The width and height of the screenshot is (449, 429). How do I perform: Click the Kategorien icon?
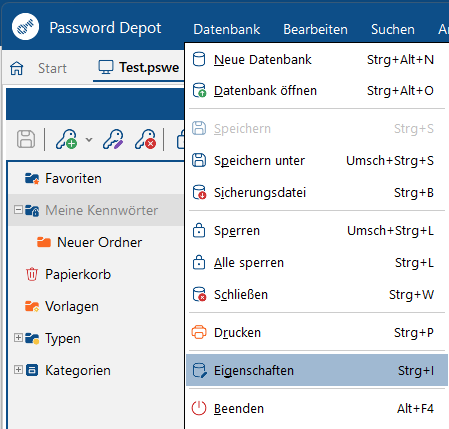point(32,370)
